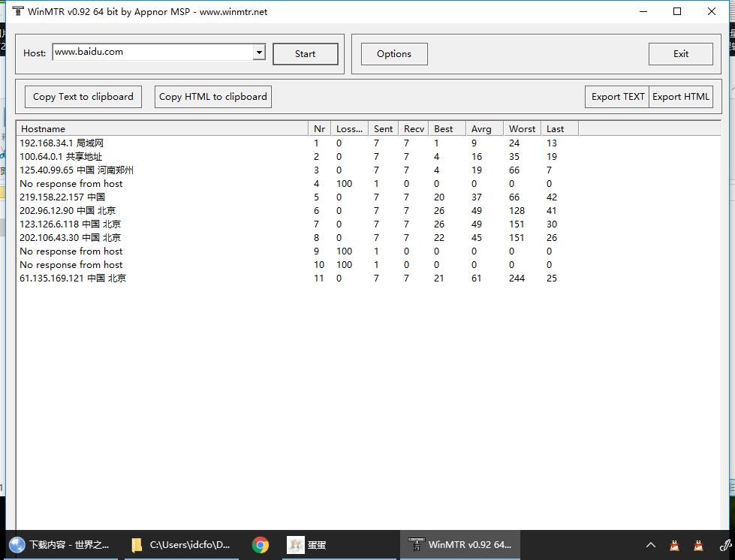Show hidden tray icons chevron
Viewport: 735px width, 560px height.
pos(651,545)
